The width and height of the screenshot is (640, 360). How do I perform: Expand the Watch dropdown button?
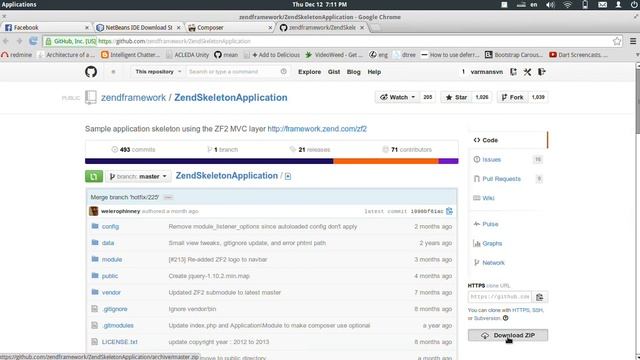[x=397, y=97]
